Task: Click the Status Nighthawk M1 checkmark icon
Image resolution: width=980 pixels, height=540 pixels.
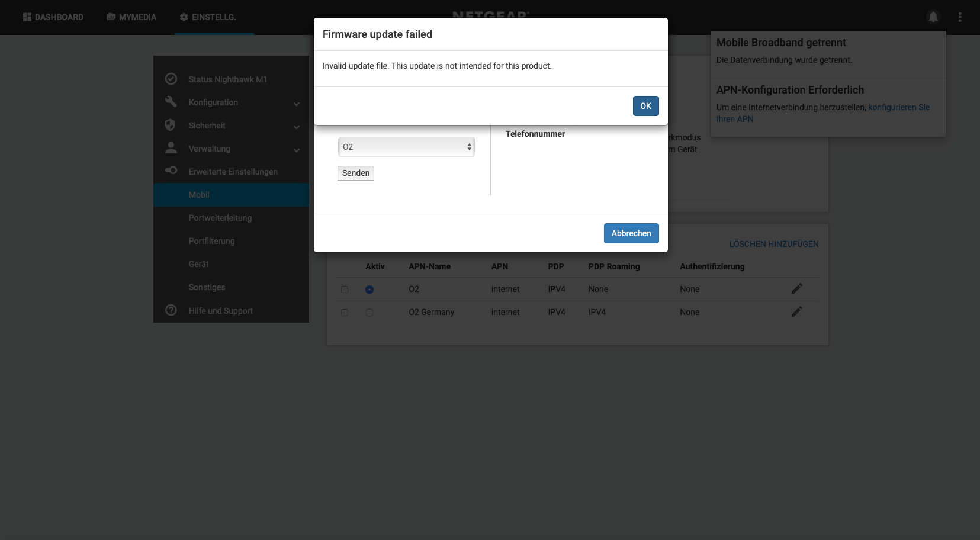Action: [x=171, y=79]
